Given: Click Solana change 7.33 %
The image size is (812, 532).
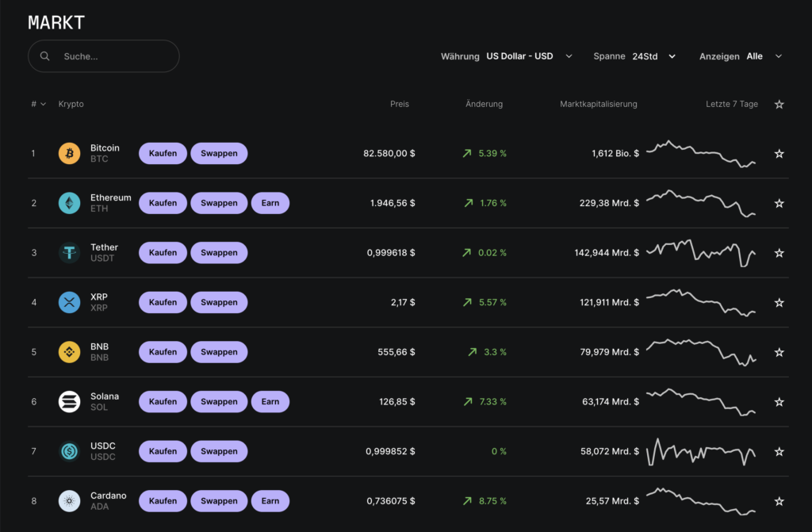Looking at the screenshot, I should click(485, 401).
